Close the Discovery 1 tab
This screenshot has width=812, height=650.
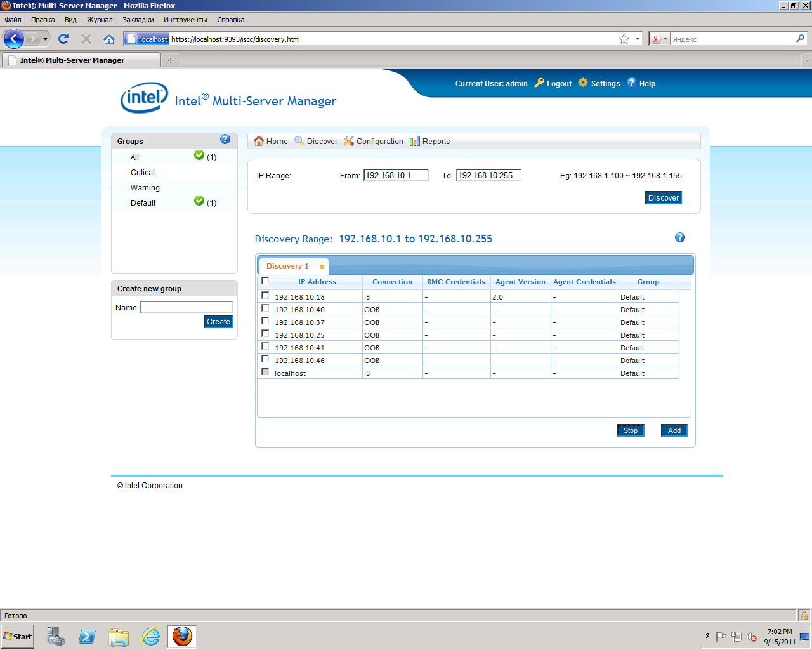[x=322, y=267]
